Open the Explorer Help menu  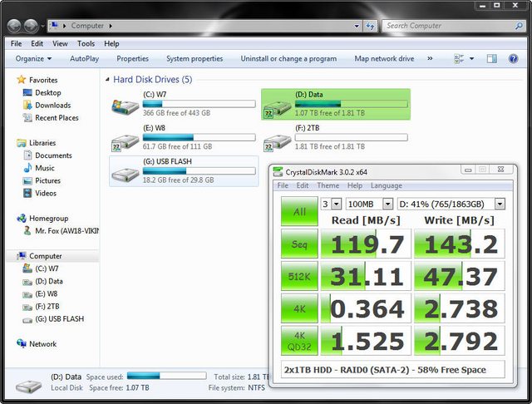(111, 43)
